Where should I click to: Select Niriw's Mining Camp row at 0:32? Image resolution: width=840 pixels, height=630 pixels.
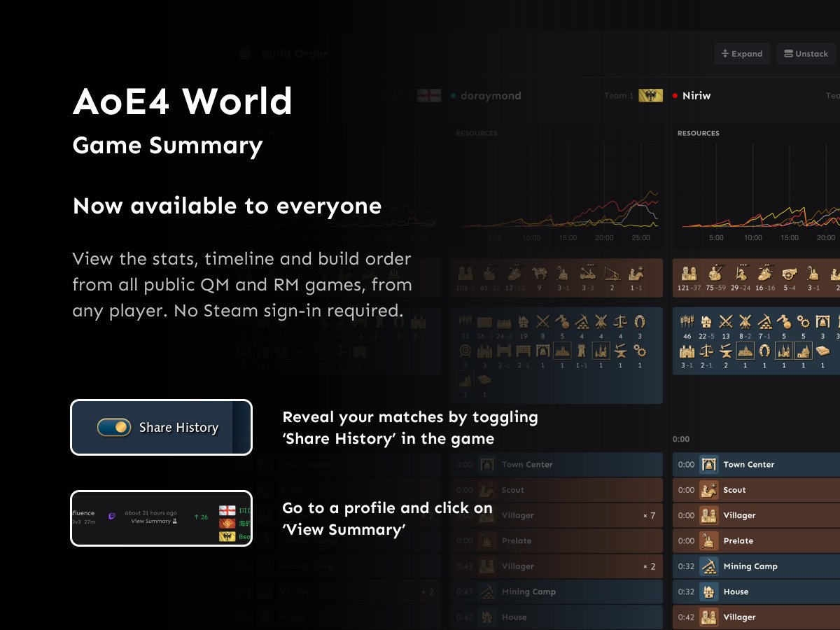tap(756, 566)
